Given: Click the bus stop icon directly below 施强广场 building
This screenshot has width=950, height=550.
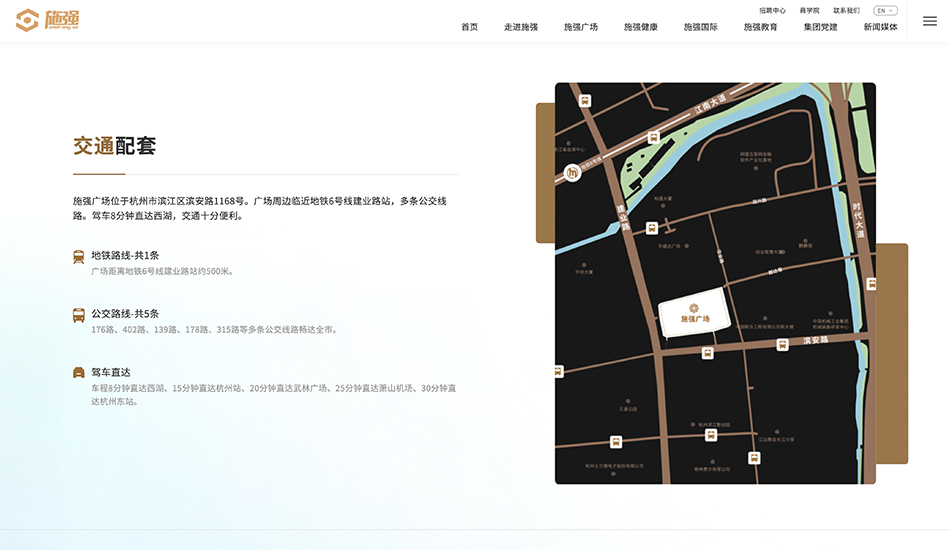Looking at the screenshot, I should (x=707, y=353).
